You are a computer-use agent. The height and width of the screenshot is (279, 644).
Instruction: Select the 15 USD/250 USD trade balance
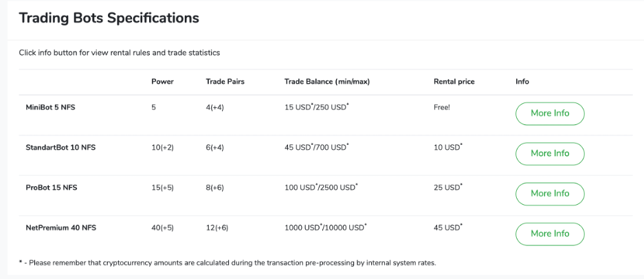[316, 108]
